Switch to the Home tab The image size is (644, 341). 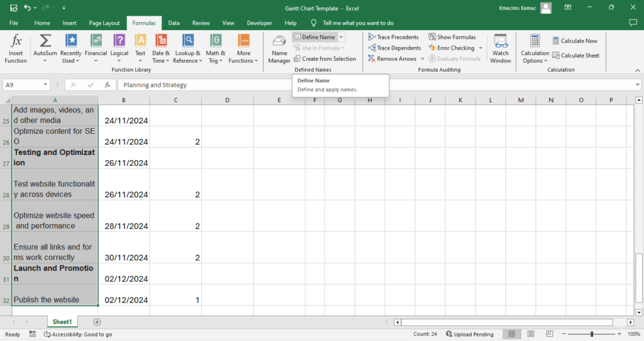pyautogui.click(x=42, y=23)
